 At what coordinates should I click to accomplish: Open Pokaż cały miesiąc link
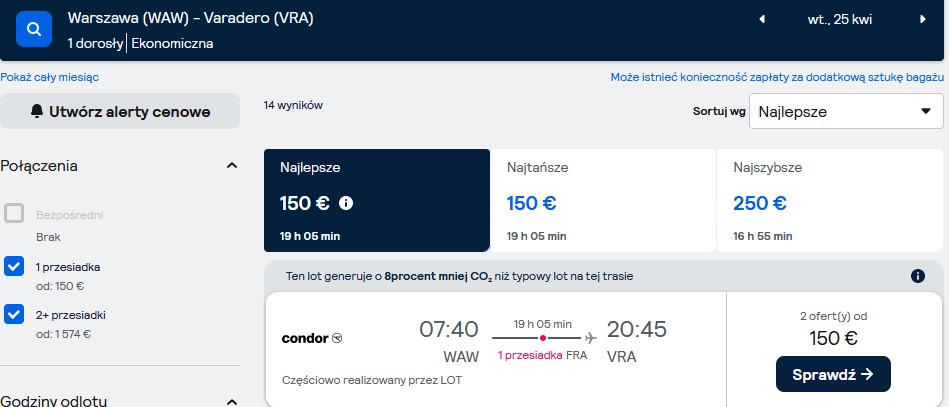[x=50, y=78]
